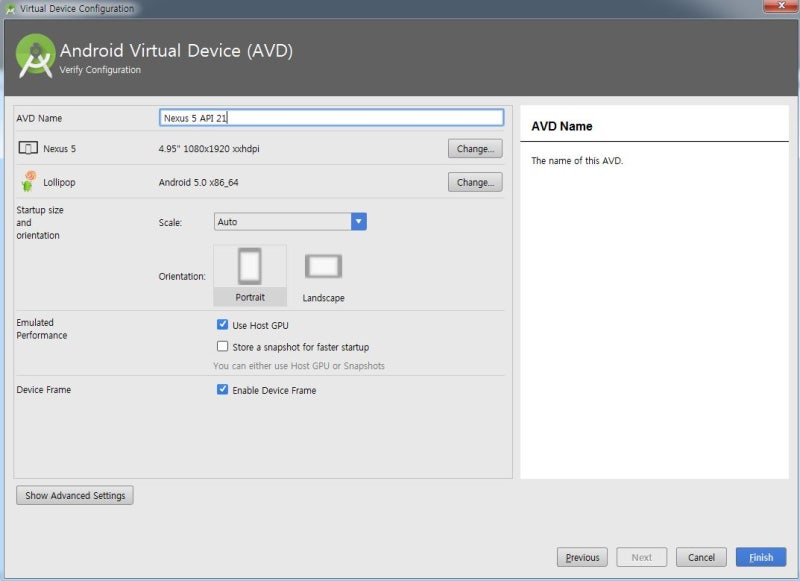Click the 'You can either use Host GPU or Snapshots' note

(x=299, y=366)
